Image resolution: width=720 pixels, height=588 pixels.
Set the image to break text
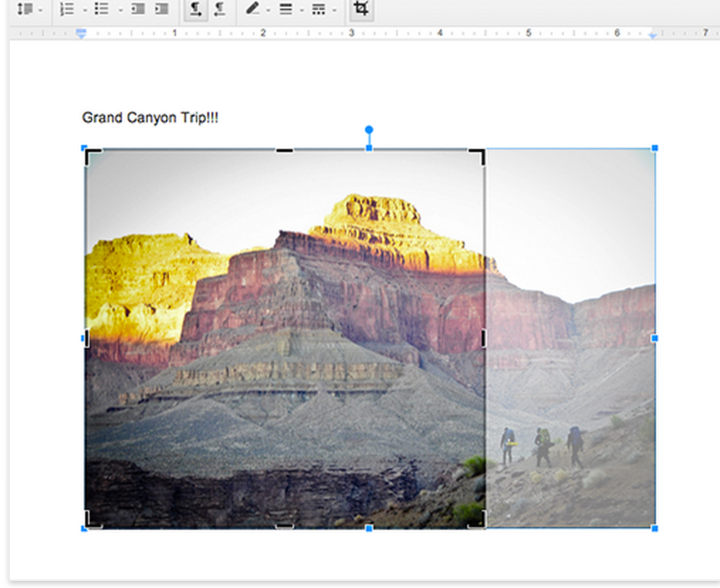(219, 9)
